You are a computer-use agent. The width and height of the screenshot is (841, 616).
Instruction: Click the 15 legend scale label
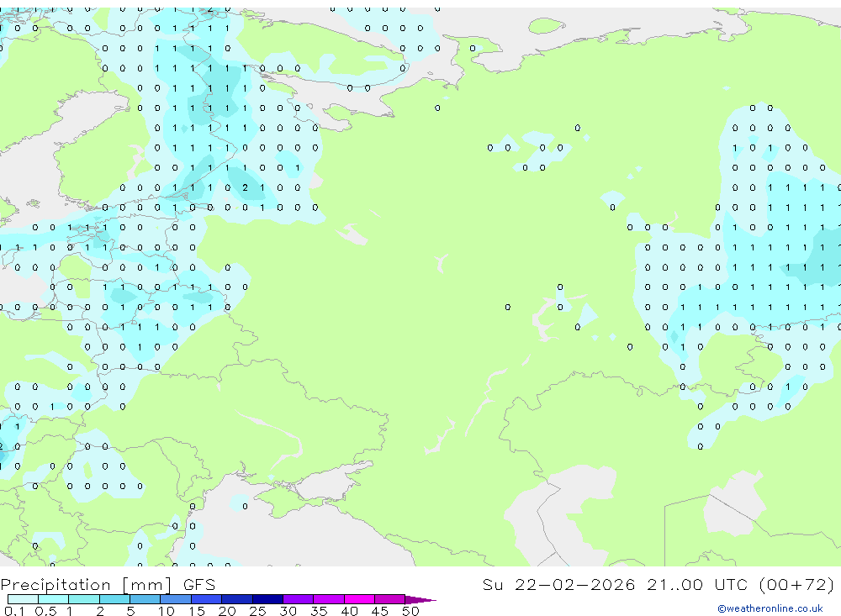point(197,611)
